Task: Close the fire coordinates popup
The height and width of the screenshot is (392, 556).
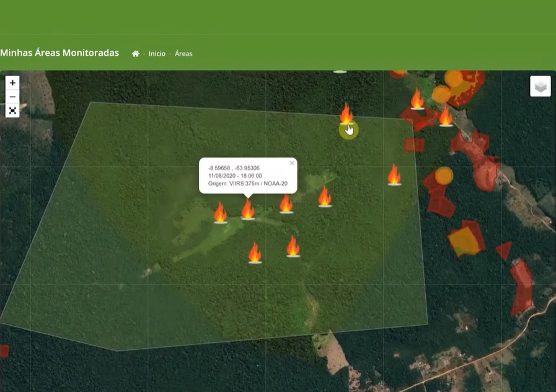Action: coord(292,163)
